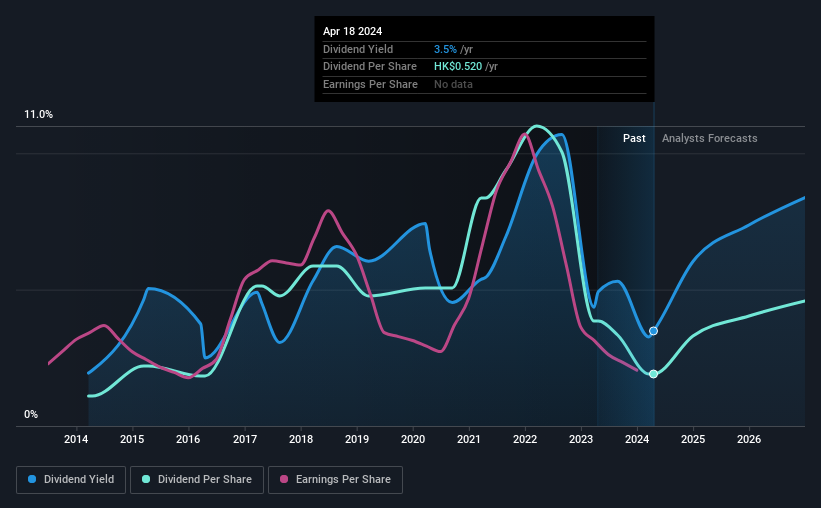
Task: Click the 2020 x-axis label
Action: [413, 439]
